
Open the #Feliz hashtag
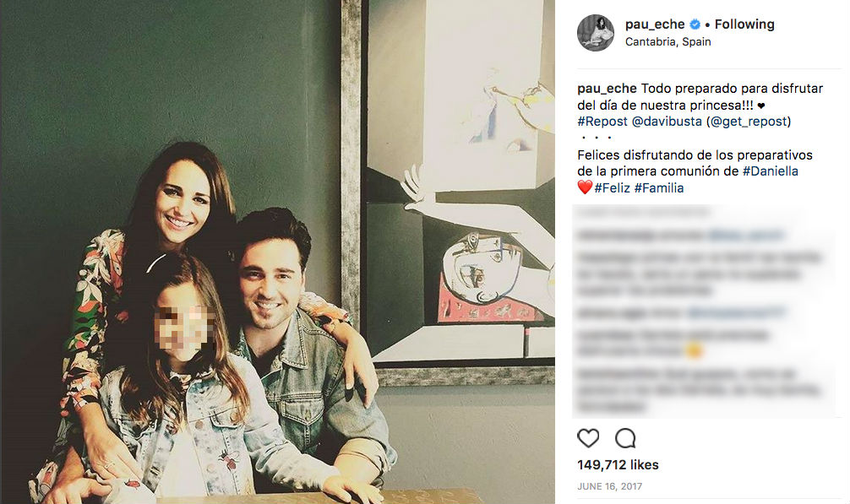[x=612, y=188]
